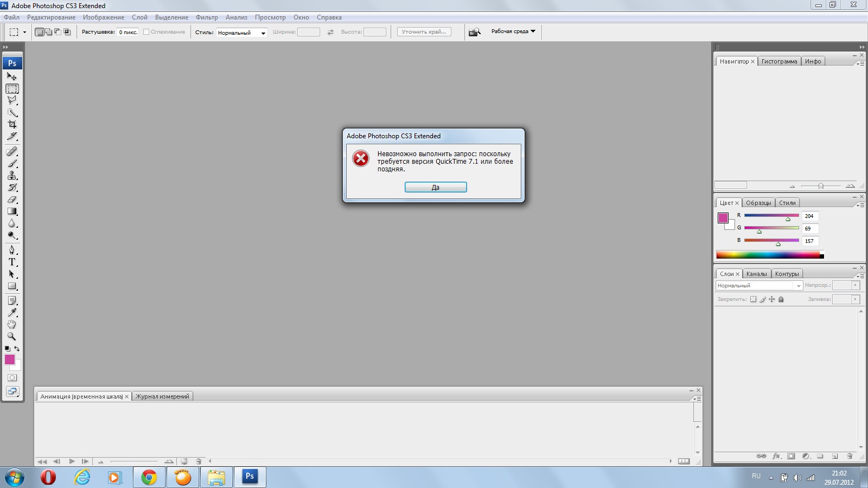Pick a color from the spectrum ramp
This screenshot has height=488, width=868.
click(769, 255)
